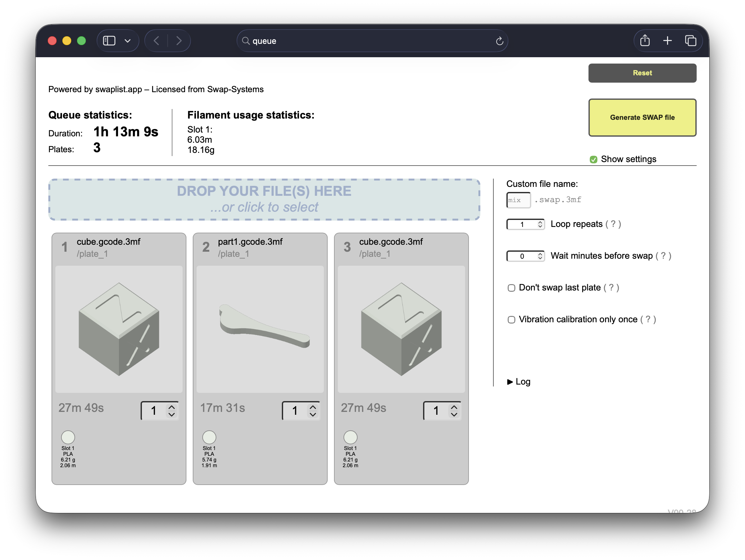Click the 6.03m filament length value

[199, 140]
